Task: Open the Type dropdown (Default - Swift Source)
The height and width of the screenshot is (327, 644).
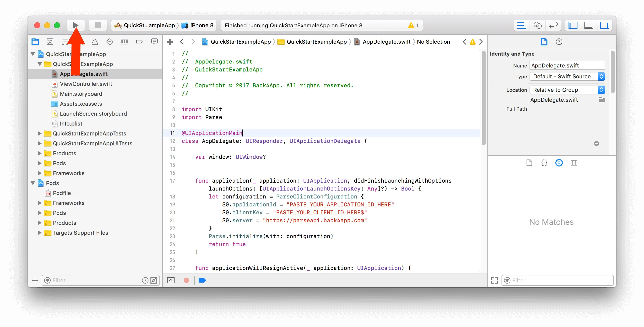Action: pos(567,76)
